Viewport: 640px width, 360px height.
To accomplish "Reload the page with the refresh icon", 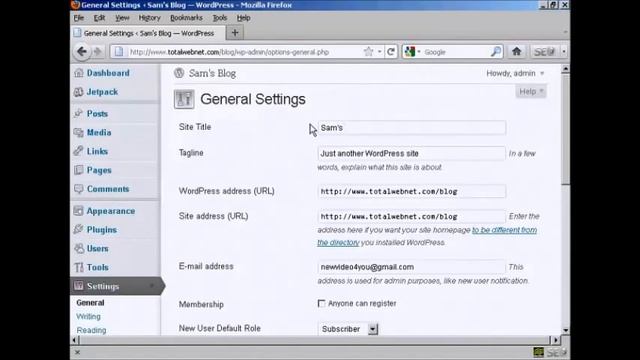I will (391, 52).
